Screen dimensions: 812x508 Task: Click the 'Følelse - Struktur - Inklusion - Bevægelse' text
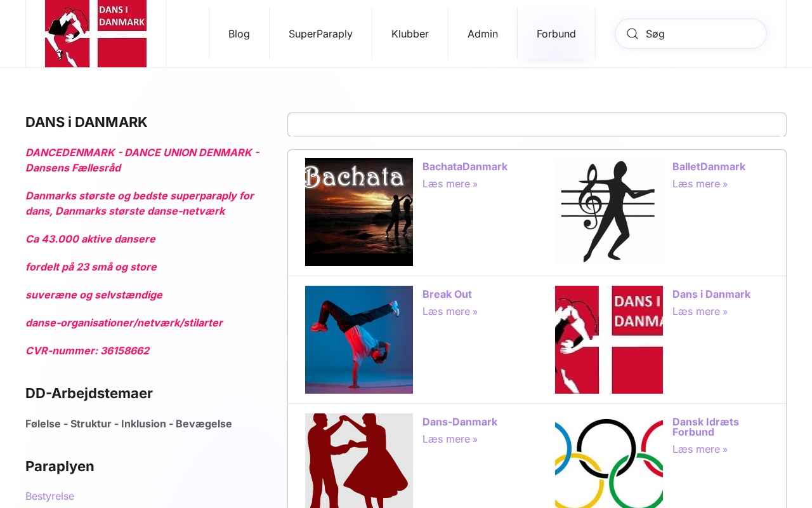tap(129, 424)
